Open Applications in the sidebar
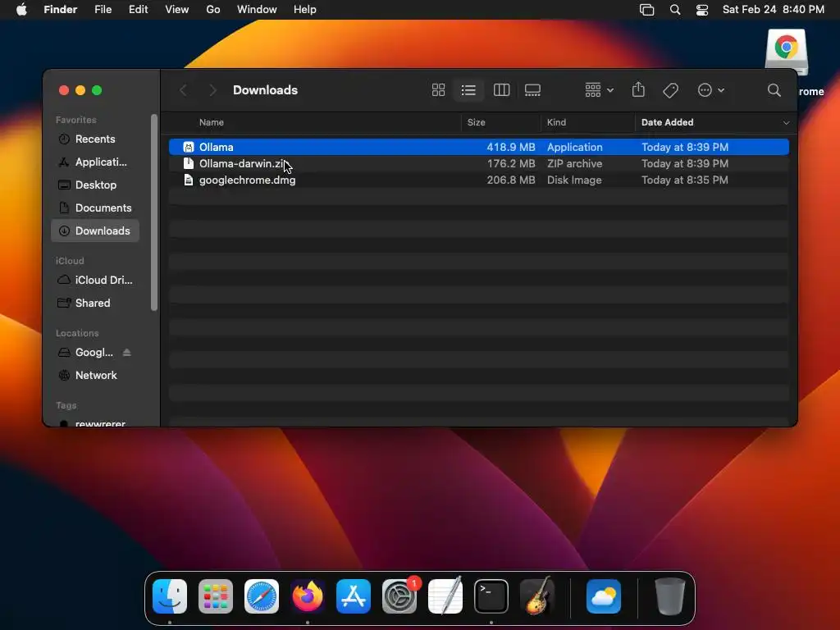This screenshot has width=840, height=630. 95,162
